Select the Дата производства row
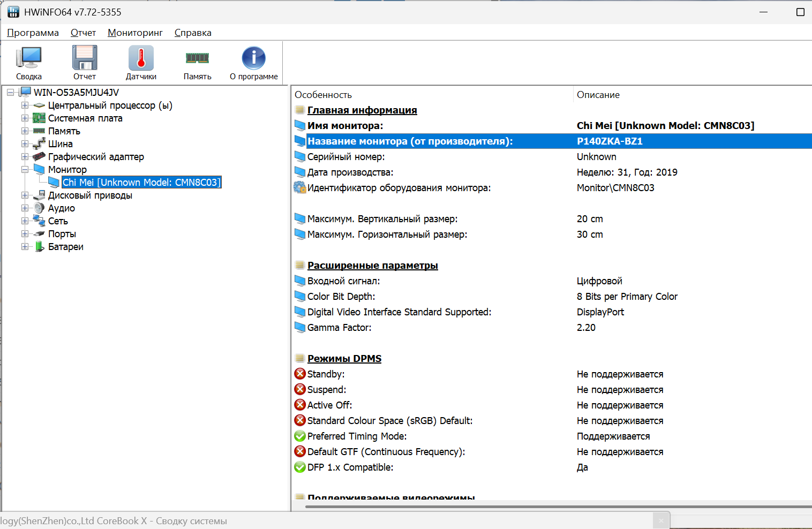The height and width of the screenshot is (529, 812). [552, 172]
